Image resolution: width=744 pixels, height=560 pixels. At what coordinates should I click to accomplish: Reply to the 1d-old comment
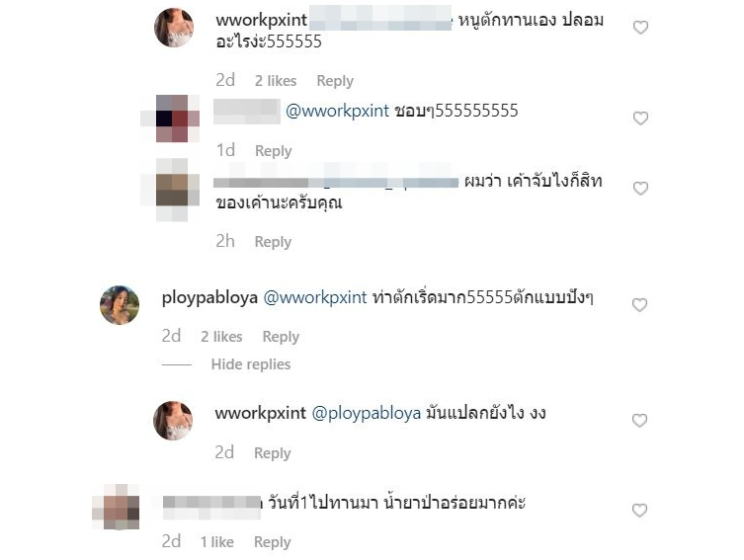pyautogui.click(x=274, y=151)
